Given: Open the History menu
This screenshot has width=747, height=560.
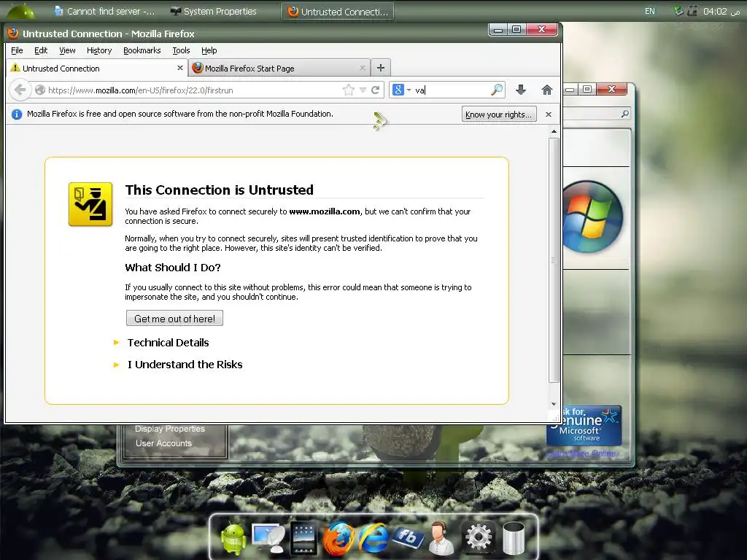Looking at the screenshot, I should click(x=99, y=50).
